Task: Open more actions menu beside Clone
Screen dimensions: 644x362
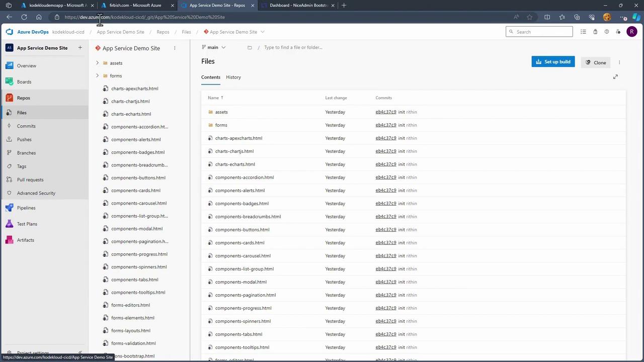Action: 619,62
